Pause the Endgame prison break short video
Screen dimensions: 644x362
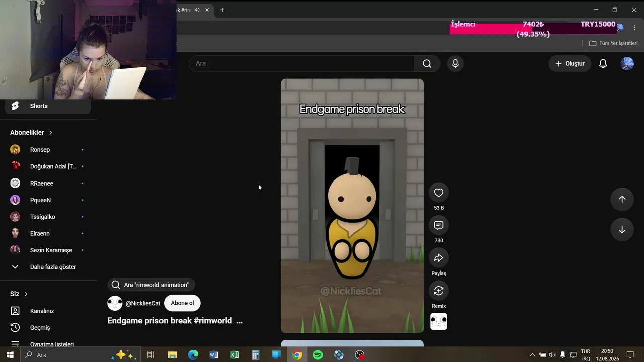[352, 206]
